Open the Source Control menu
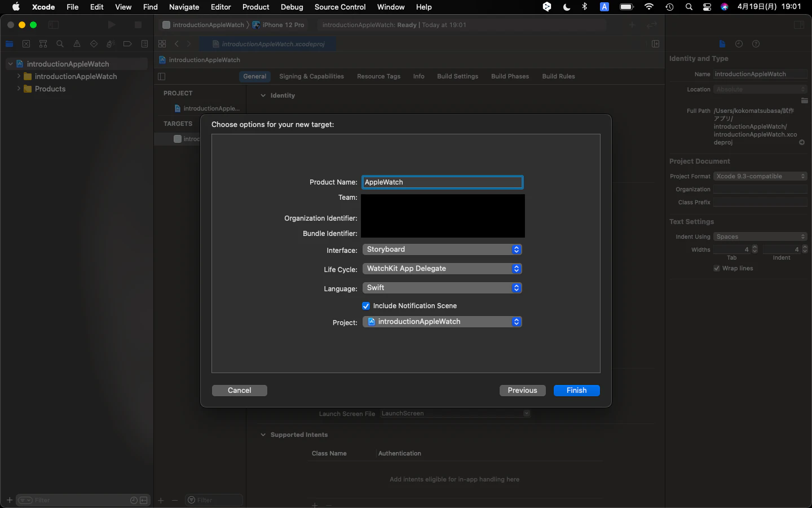The height and width of the screenshot is (508, 812). point(340,7)
